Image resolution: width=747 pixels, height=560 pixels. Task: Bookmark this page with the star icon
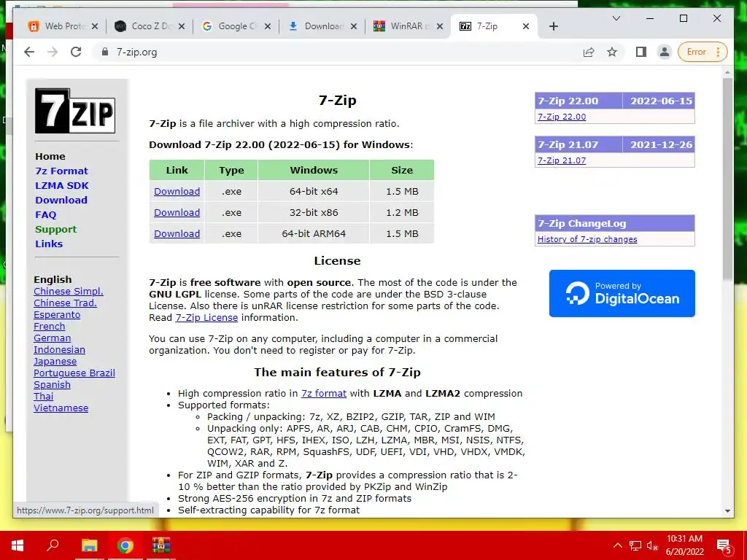coord(612,52)
